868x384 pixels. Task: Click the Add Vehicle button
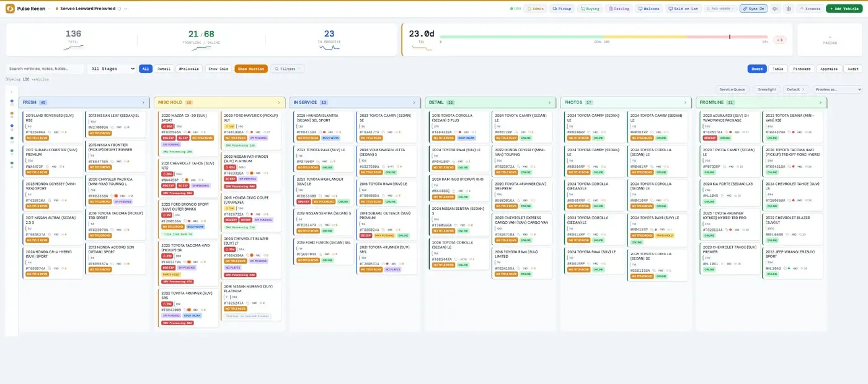click(844, 9)
